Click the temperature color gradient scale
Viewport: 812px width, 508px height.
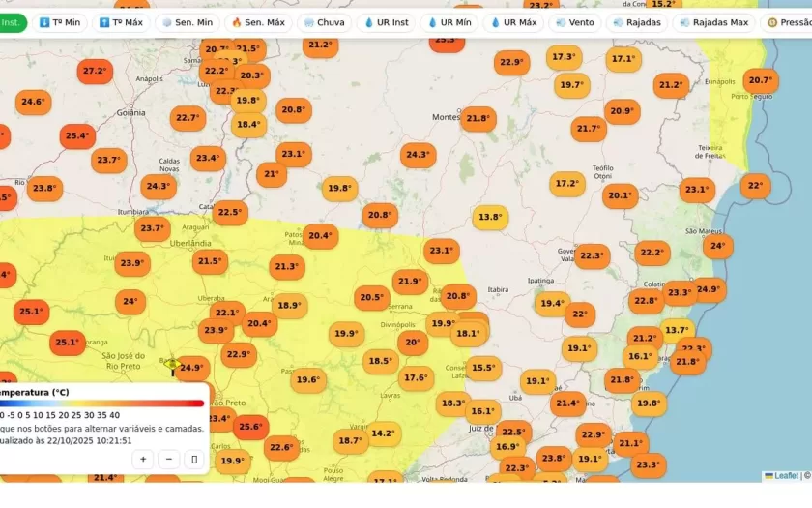pos(101,403)
